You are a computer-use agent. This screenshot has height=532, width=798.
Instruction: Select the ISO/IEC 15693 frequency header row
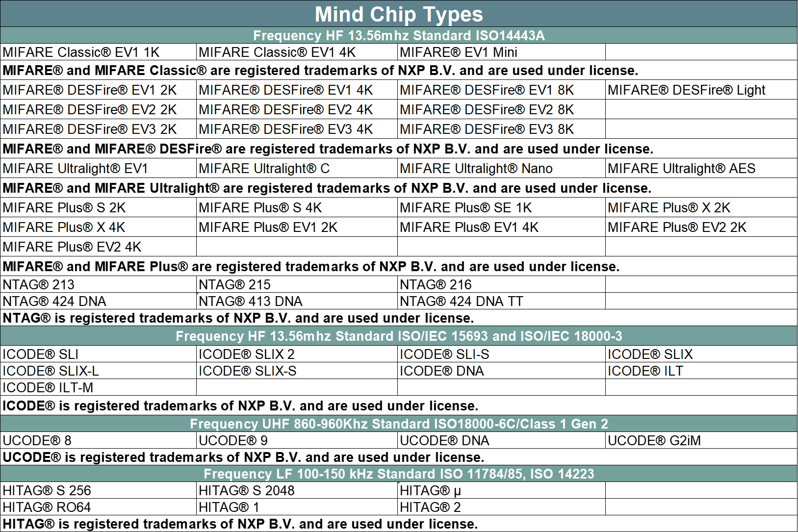tap(399, 336)
